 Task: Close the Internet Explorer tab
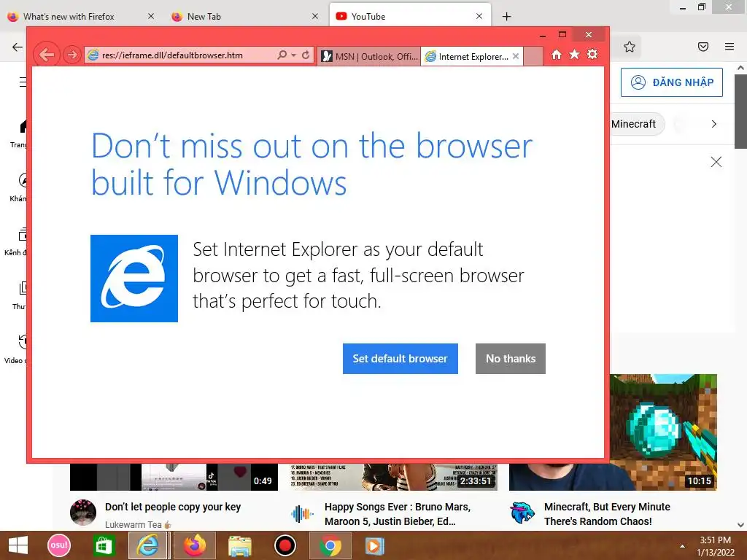click(x=516, y=56)
